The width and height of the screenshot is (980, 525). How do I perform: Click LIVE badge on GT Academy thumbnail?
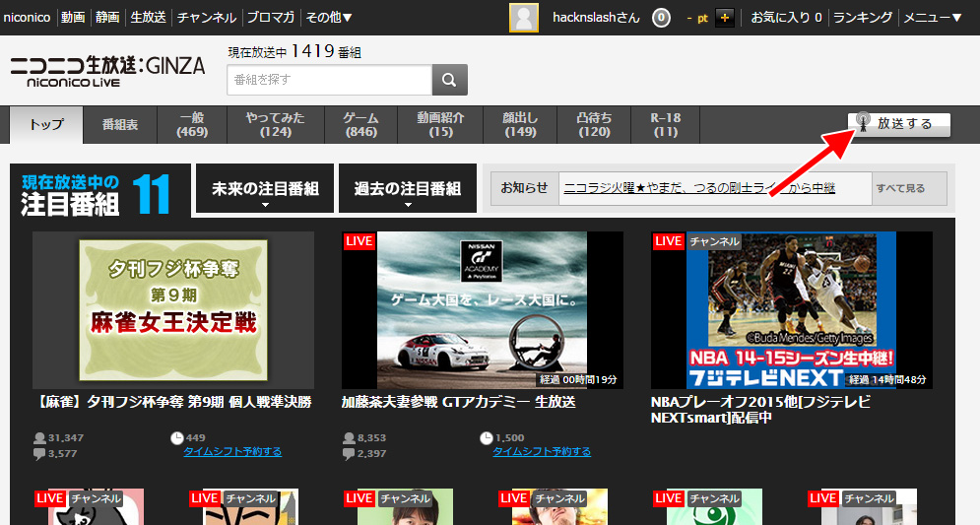pyautogui.click(x=359, y=241)
